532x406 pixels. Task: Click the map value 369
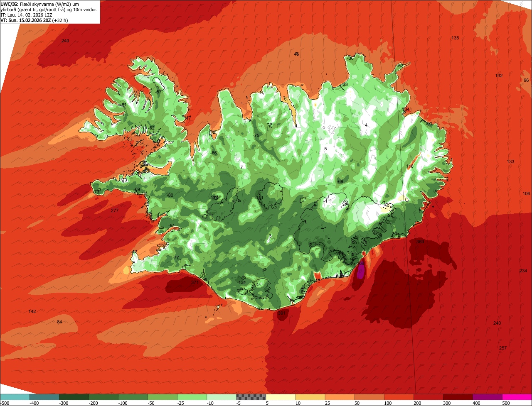(x=420, y=242)
